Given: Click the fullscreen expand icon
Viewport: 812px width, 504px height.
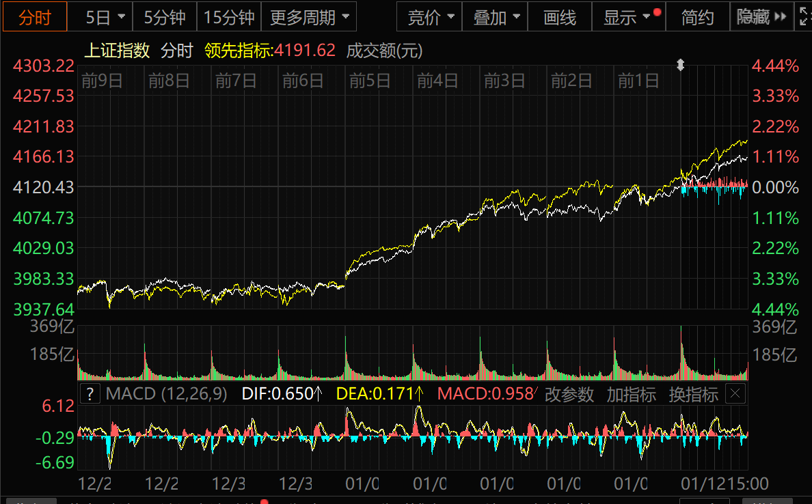Looking at the screenshot, I should [x=804, y=17].
